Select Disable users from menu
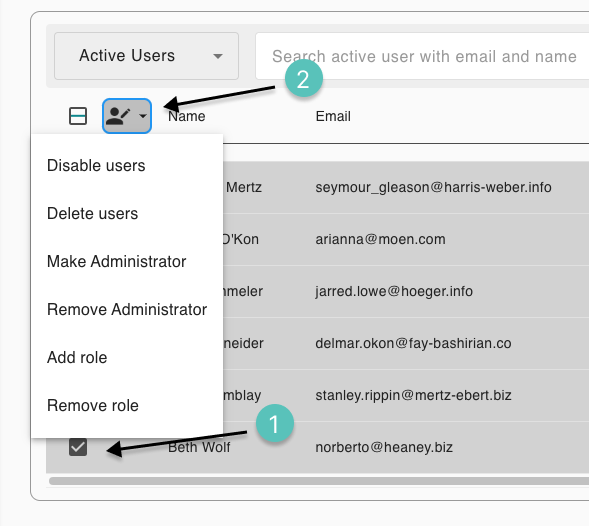Viewport: 589px width, 526px height. pos(96,166)
